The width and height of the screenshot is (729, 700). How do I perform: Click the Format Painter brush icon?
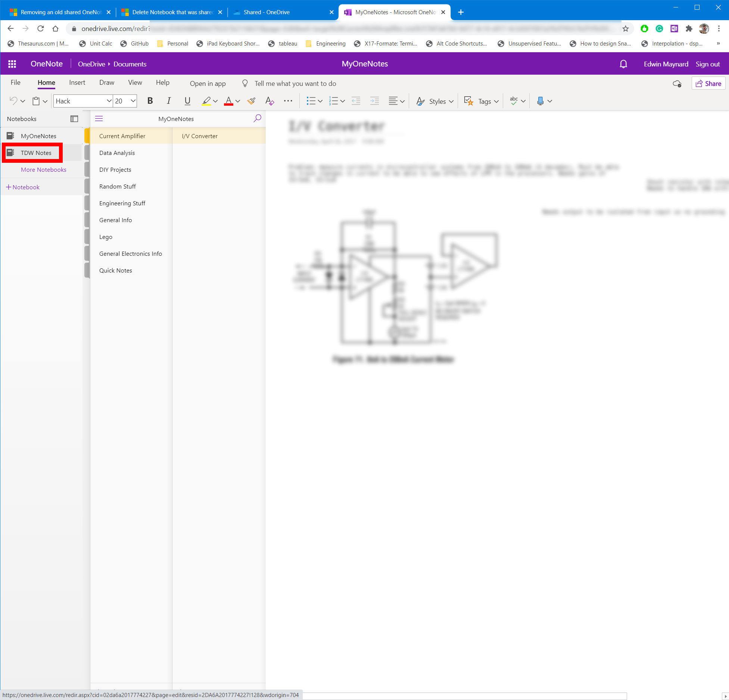(251, 101)
